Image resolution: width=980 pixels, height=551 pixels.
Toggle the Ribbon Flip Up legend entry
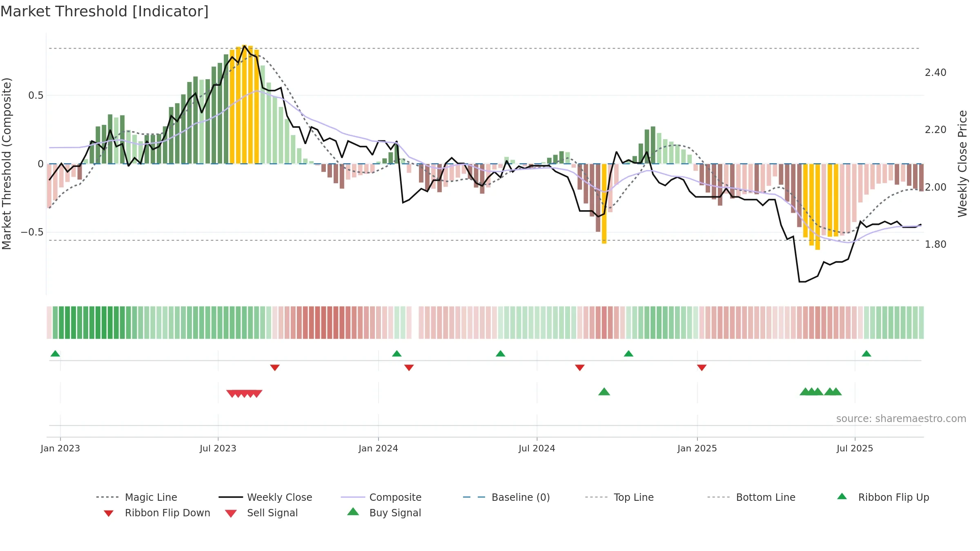pyautogui.click(x=883, y=497)
